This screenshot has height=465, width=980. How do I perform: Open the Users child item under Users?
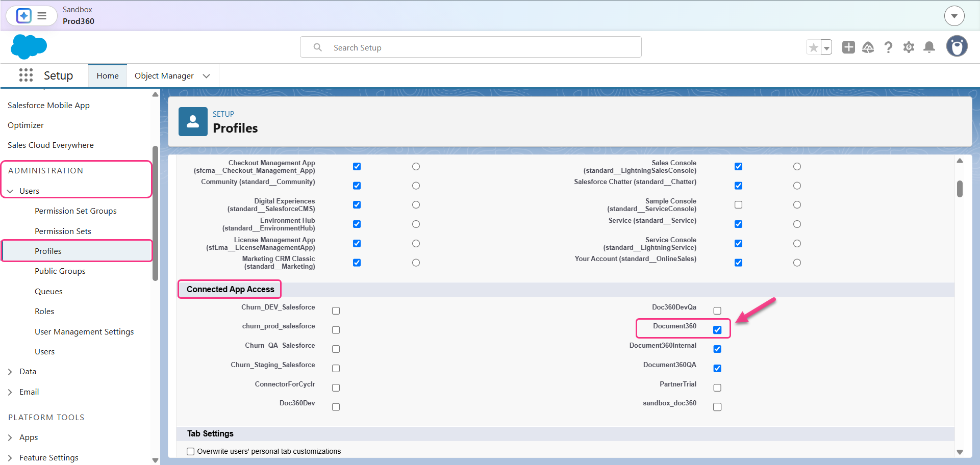coord(44,352)
